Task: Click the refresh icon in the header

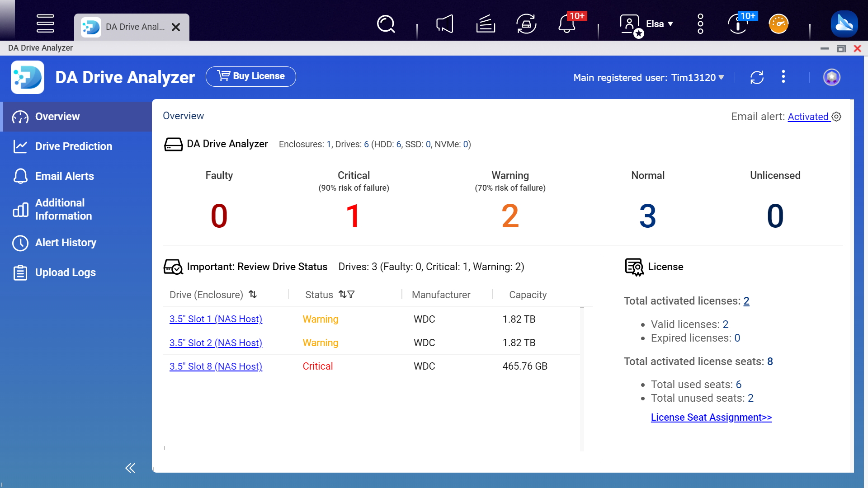Action: click(x=757, y=77)
